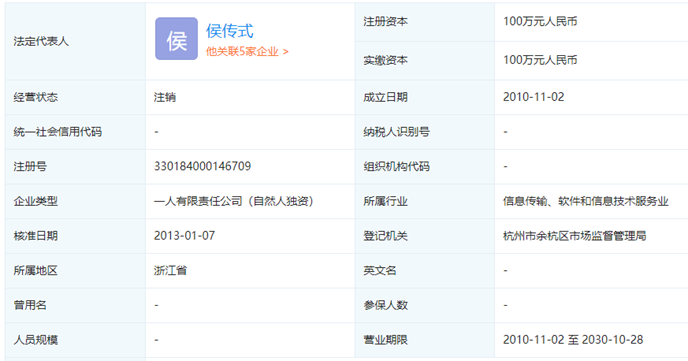Select founding date 2010-11-02

pyautogui.click(x=534, y=97)
